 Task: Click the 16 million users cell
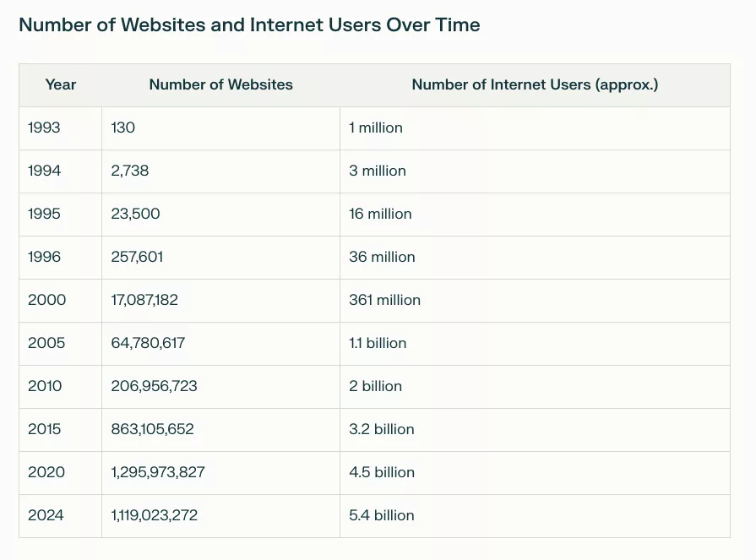380,215
